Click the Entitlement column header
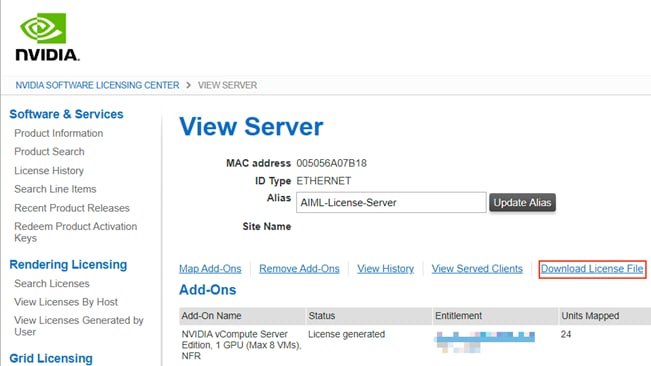This screenshot has height=366, width=651. click(495, 316)
